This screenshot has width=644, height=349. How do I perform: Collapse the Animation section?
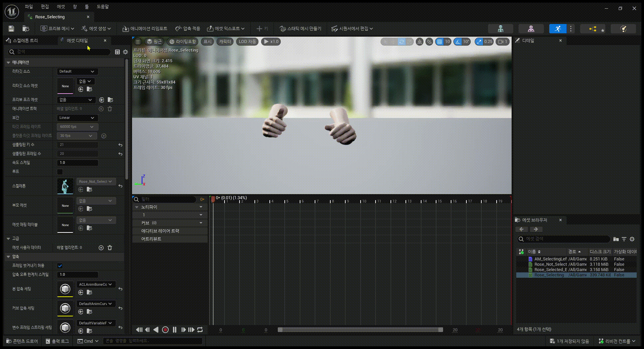click(x=8, y=63)
